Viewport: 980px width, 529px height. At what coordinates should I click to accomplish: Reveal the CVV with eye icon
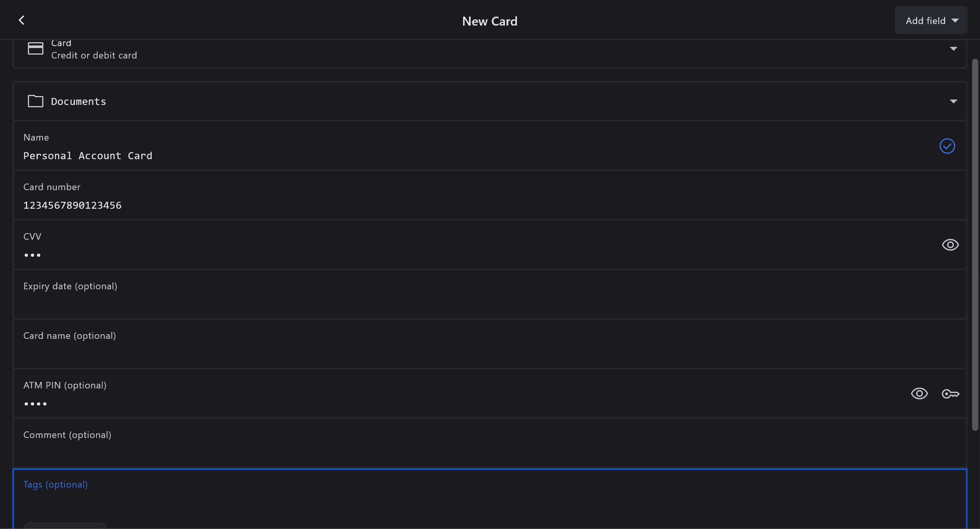(x=950, y=245)
